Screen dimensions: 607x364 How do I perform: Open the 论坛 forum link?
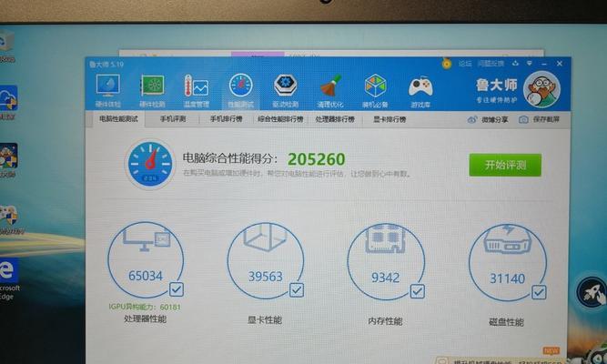[464, 64]
